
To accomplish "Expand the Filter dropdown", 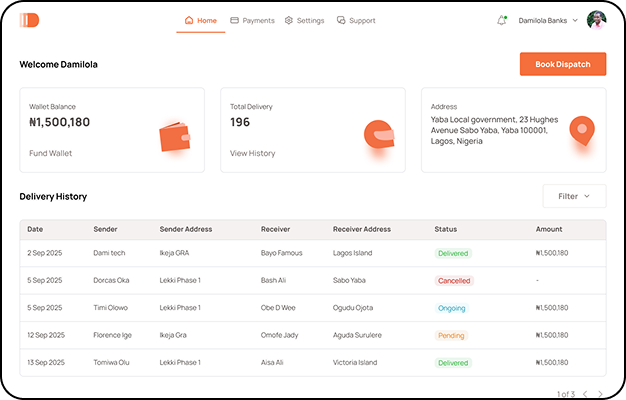I will [574, 196].
